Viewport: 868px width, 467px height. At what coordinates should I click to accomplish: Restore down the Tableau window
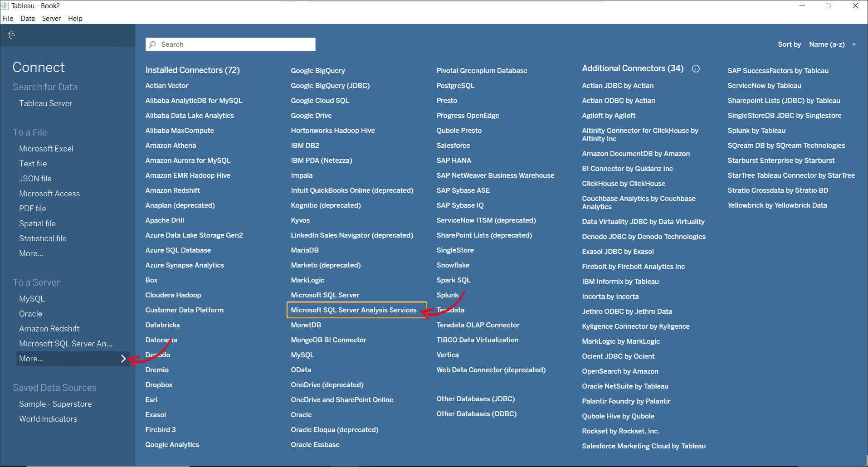coord(829,6)
